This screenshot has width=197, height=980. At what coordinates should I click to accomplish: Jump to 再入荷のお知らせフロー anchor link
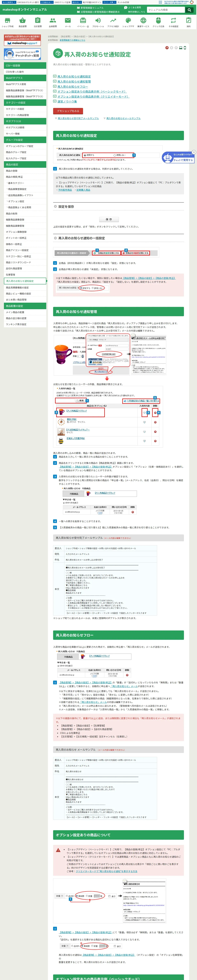coord(72,87)
